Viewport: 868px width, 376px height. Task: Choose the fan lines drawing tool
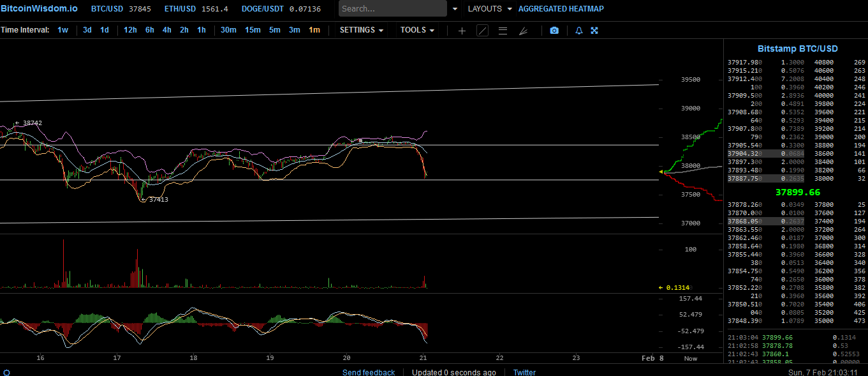tap(523, 31)
